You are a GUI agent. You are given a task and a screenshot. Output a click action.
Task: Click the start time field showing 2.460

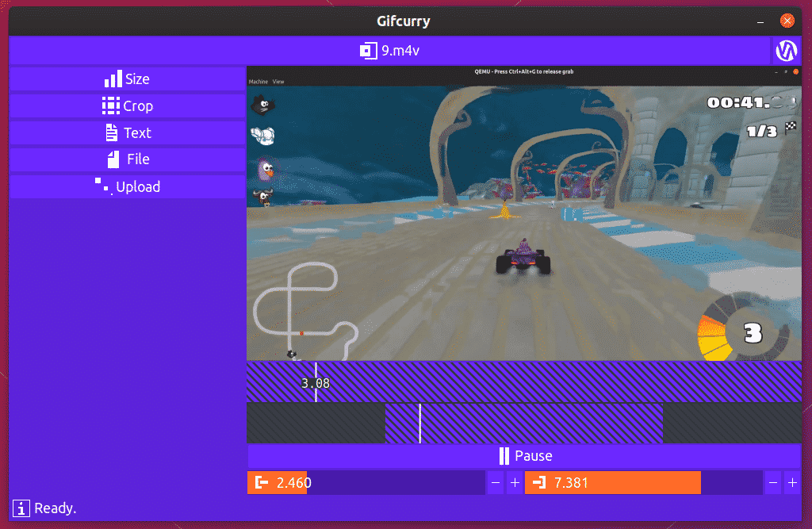[x=366, y=483]
